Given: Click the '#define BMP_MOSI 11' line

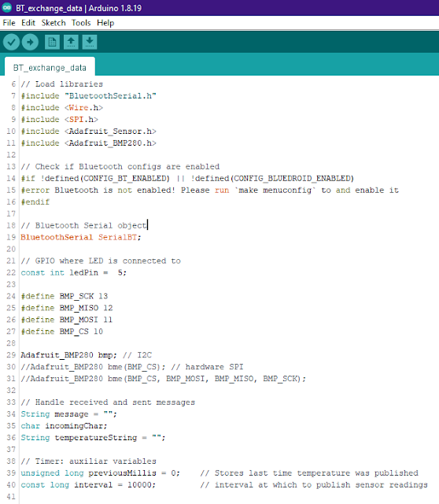Looking at the screenshot, I should 66,320.
